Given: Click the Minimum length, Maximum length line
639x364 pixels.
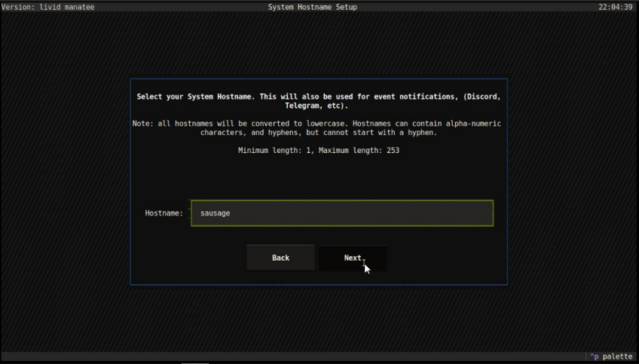Looking at the screenshot, I should click(x=318, y=150).
